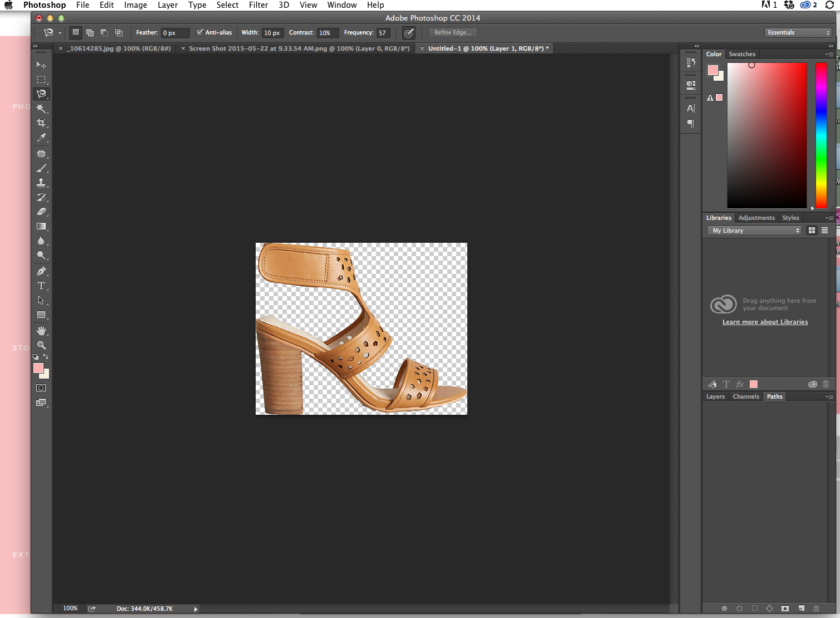
Task: Select the Crop tool
Action: click(41, 123)
